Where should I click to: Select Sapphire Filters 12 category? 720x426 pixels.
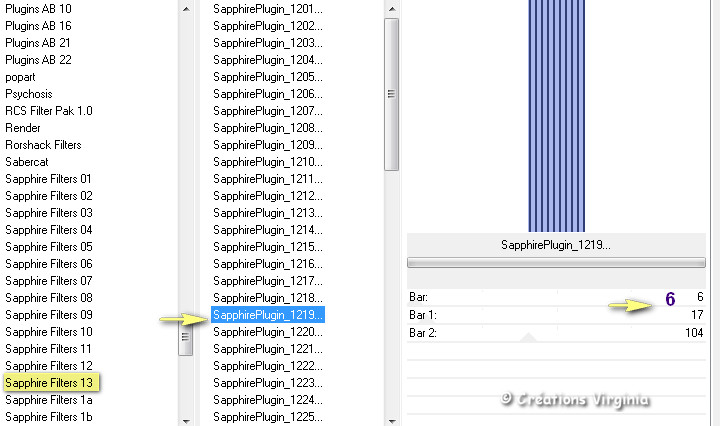coord(49,366)
